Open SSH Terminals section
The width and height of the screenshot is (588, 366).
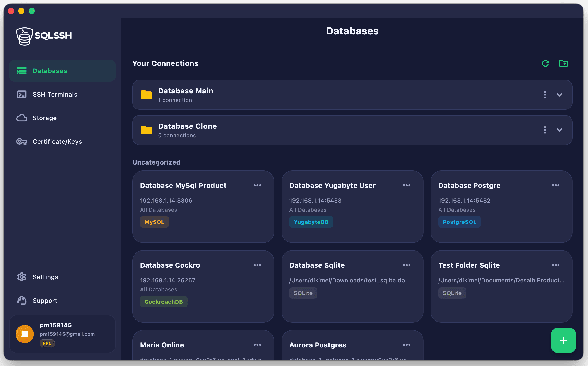click(x=62, y=94)
